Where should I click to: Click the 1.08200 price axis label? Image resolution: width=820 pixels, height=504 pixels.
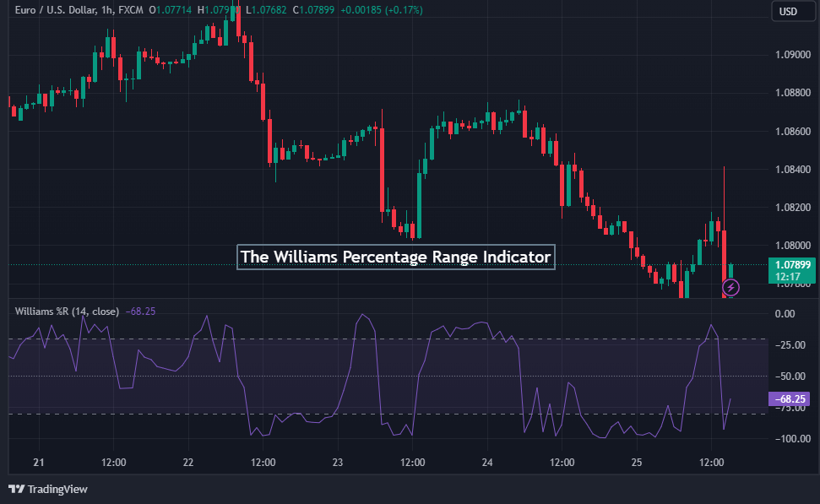coord(793,208)
